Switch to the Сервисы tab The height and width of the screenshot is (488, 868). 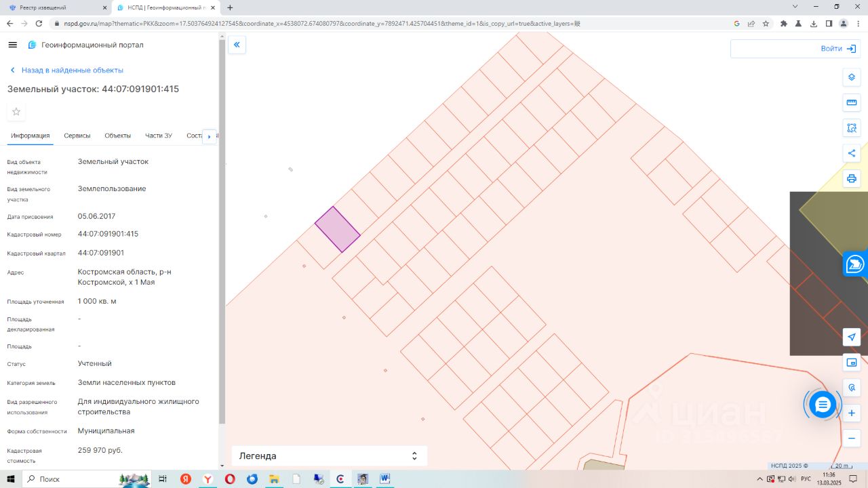point(77,136)
